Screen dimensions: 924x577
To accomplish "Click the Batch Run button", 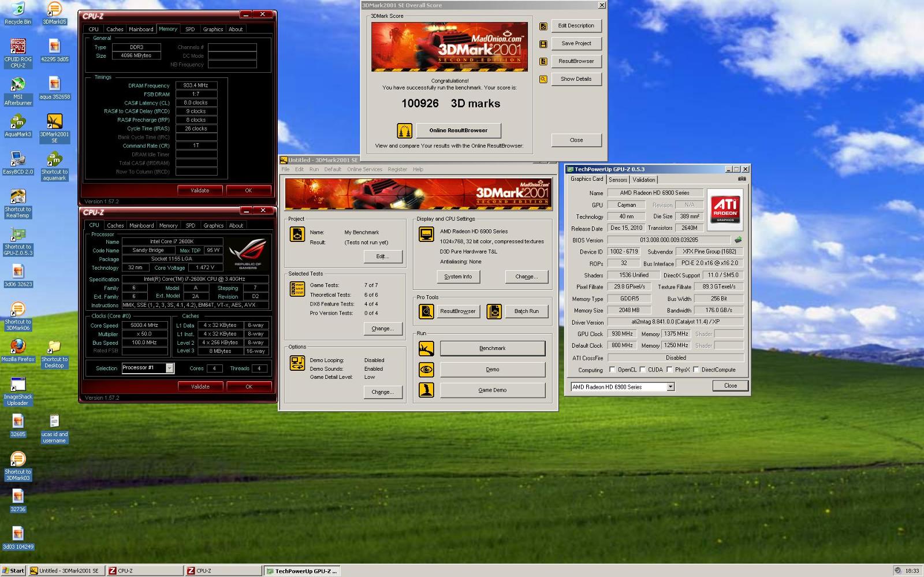I will [x=527, y=311].
